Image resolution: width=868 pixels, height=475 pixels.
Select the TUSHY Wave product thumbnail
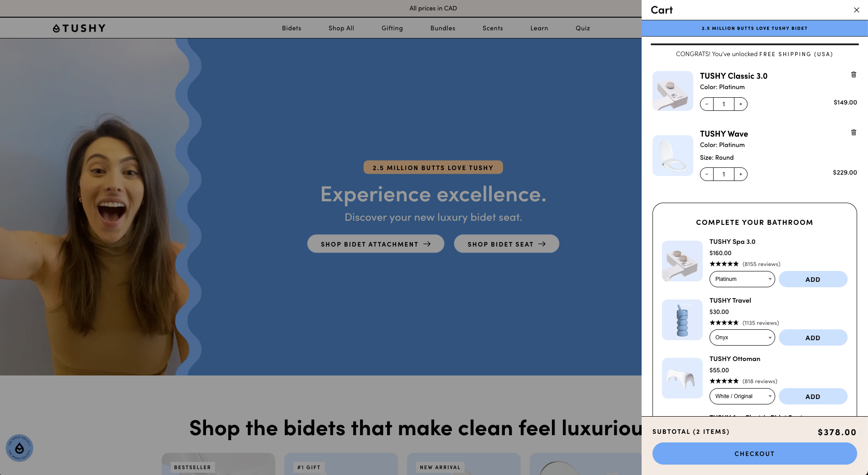click(x=673, y=156)
